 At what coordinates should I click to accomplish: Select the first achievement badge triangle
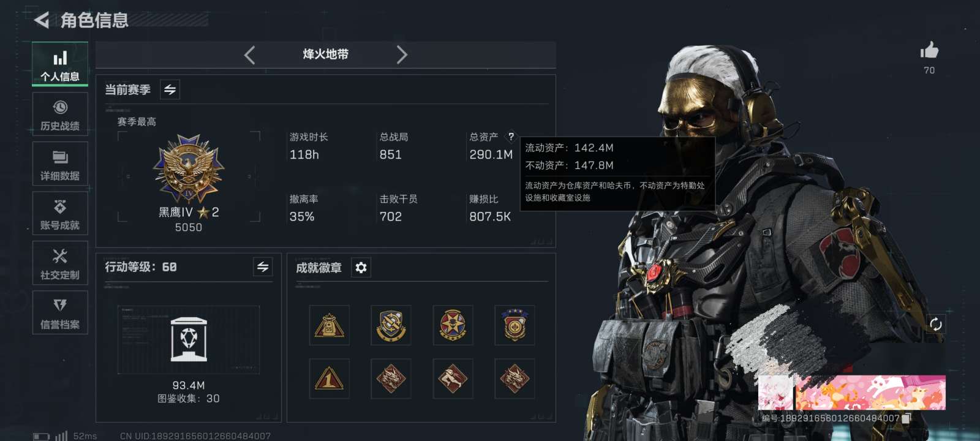pyautogui.click(x=329, y=325)
